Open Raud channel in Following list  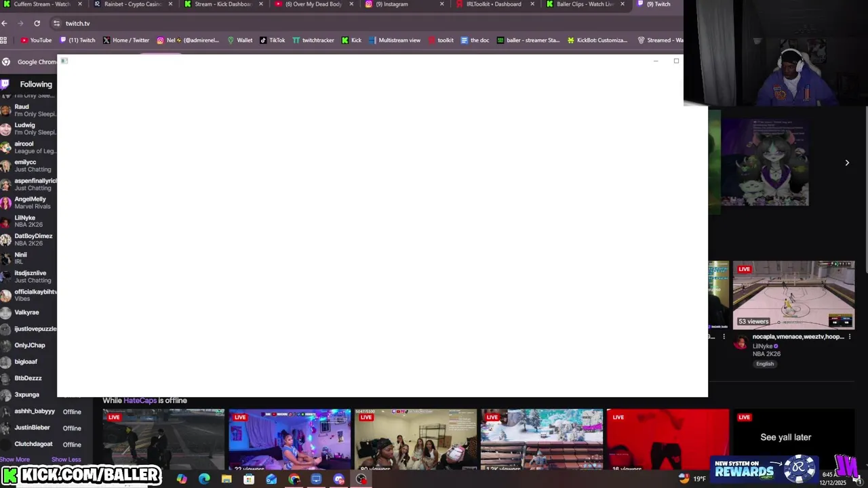pos(28,110)
